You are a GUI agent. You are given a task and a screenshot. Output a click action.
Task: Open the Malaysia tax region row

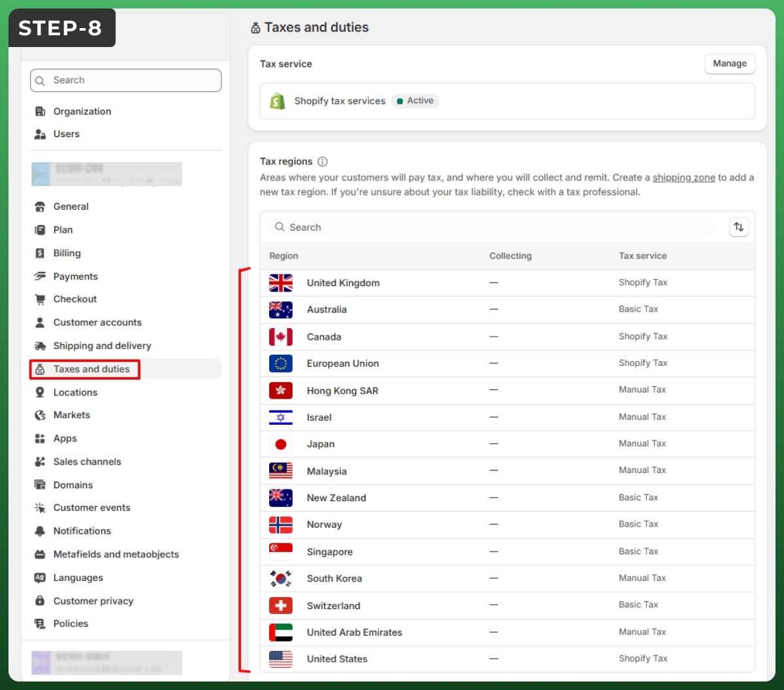pyautogui.click(x=508, y=471)
